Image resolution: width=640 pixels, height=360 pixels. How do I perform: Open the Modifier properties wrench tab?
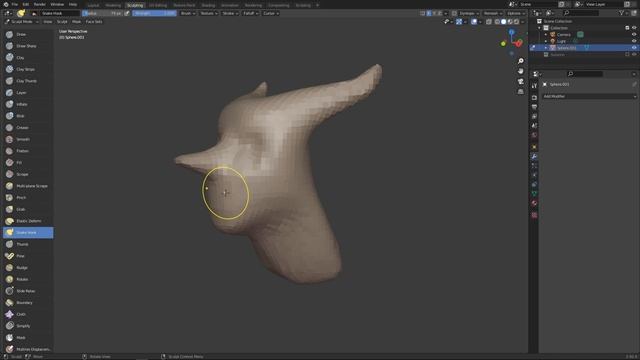(x=534, y=156)
